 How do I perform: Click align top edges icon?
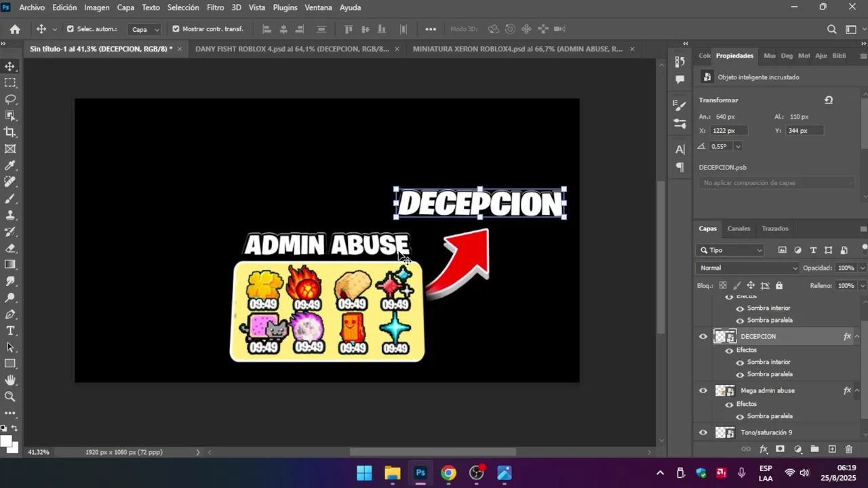click(x=349, y=29)
